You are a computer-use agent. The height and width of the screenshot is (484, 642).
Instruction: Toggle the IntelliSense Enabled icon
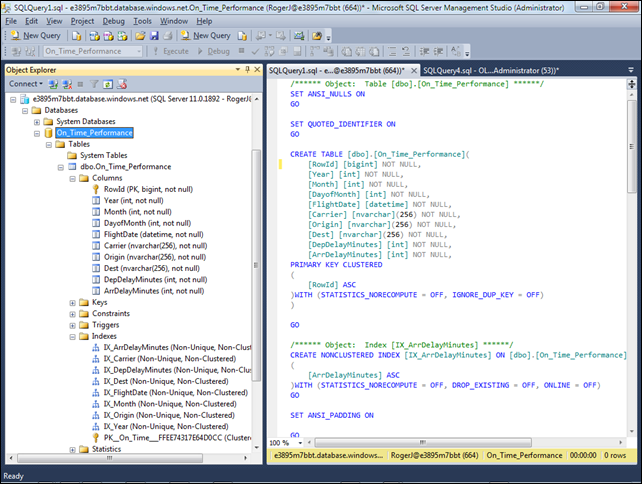tap(297, 51)
